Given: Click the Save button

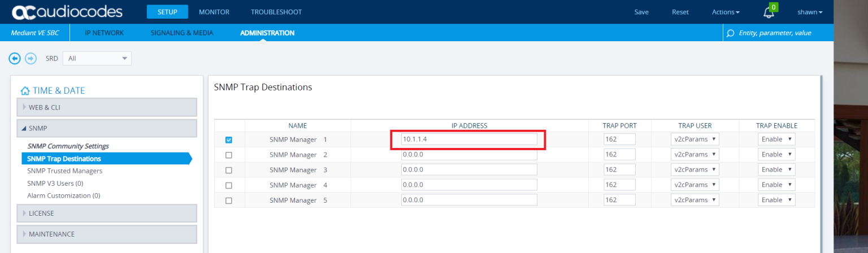Looking at the screenshot, I should click(x=641, y=12).
